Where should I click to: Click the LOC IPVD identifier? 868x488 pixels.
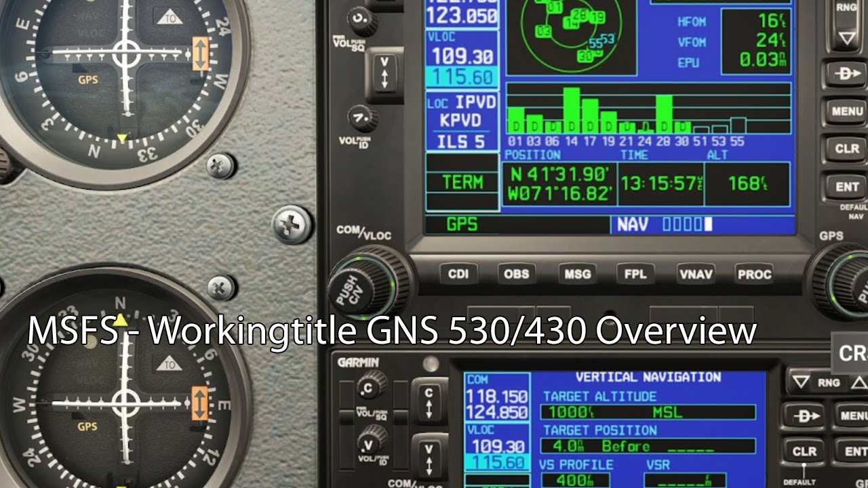tap(462, 102)
